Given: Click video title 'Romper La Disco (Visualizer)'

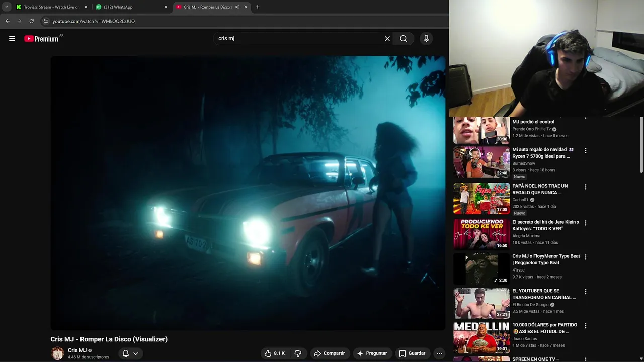Looking at the screenshot, I should pos(109,339).
